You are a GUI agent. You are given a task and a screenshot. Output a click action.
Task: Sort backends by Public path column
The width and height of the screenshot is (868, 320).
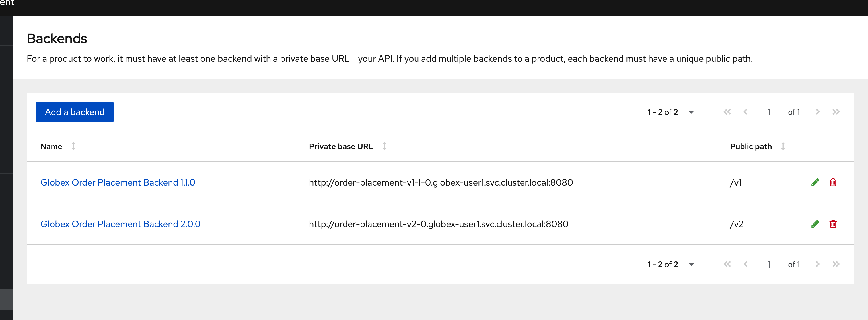coord(783,146)
